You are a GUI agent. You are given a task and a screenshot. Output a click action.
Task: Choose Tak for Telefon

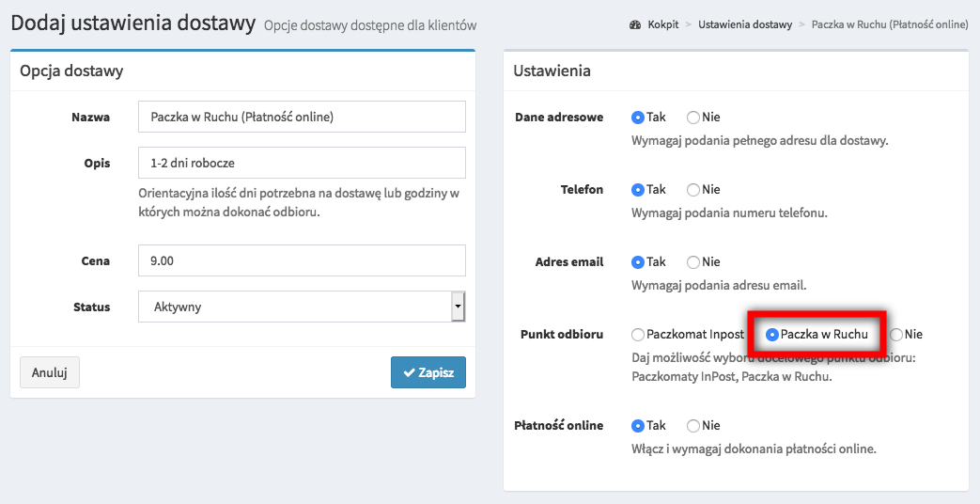(x=637, y=189)
